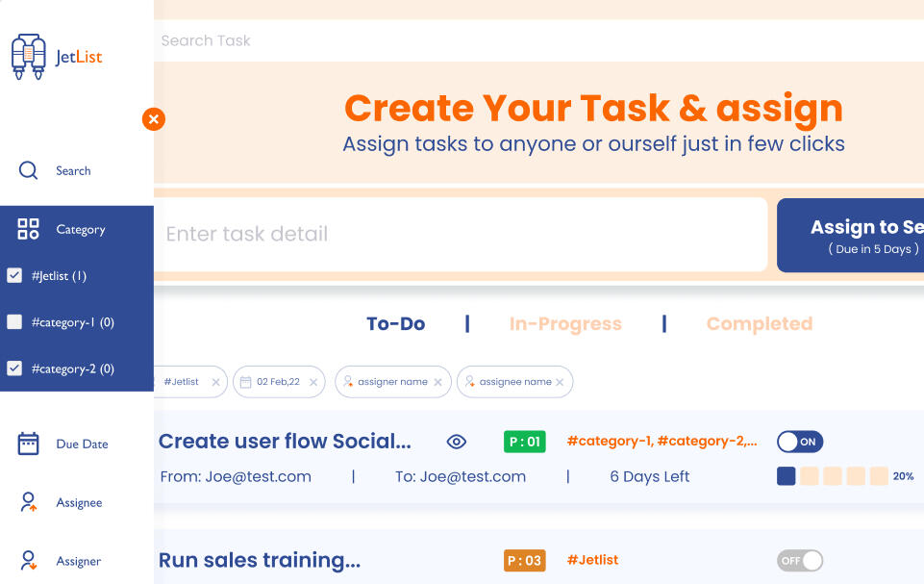
Task: Remove the assigner name filter chip
Action: click(x=438, y=382)
